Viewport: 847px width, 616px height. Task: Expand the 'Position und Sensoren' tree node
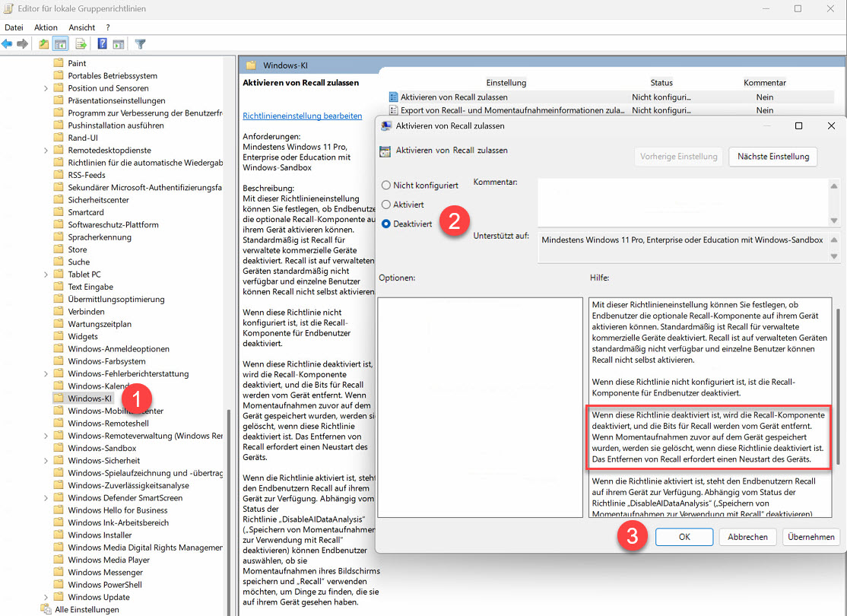(x=46, y=88)
